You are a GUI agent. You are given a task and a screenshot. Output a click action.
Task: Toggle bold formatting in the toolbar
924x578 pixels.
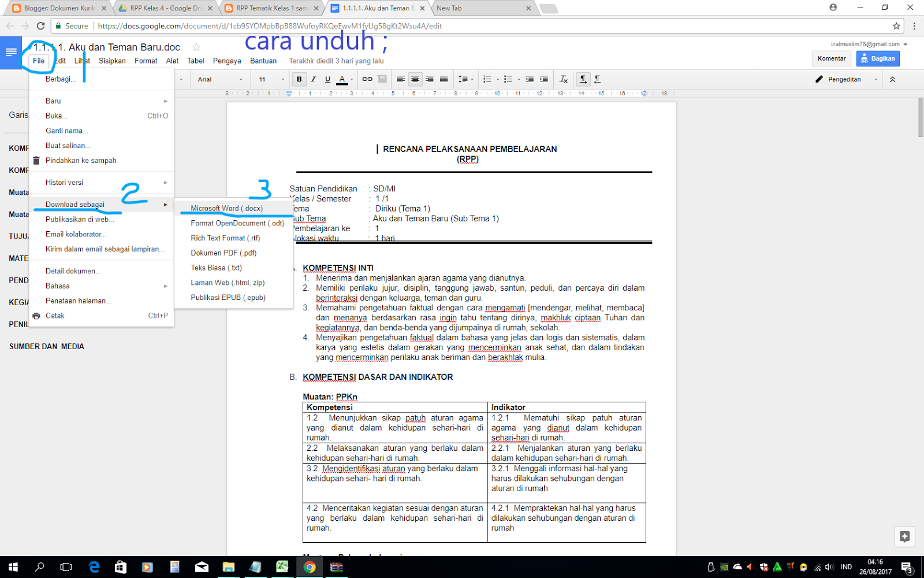click(299, 79)
